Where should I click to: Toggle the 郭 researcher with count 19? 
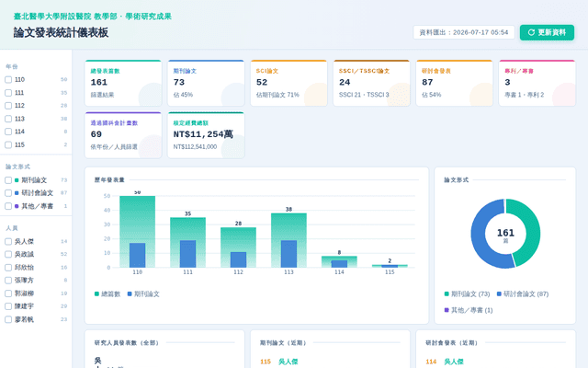[x=8, y=293]
